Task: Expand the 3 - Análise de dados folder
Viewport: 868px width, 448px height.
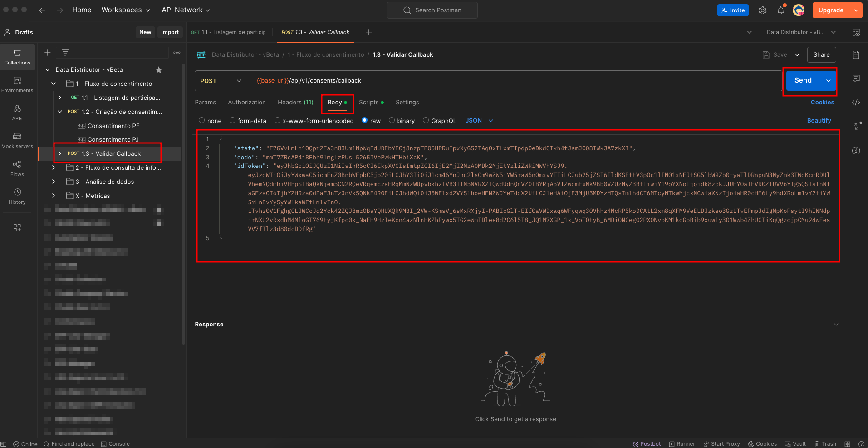Action: [54, 182]
